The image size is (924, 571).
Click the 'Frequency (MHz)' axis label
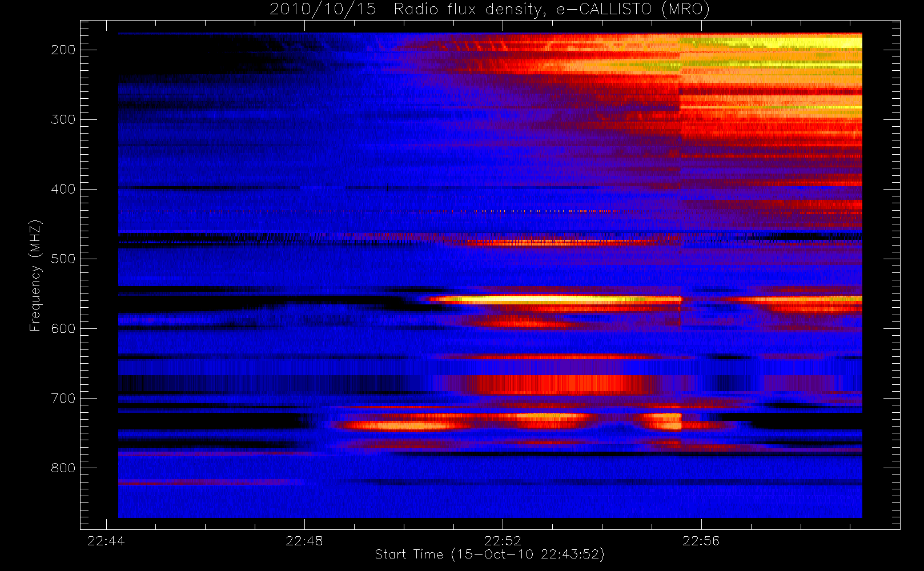click(x=35, y=275)
